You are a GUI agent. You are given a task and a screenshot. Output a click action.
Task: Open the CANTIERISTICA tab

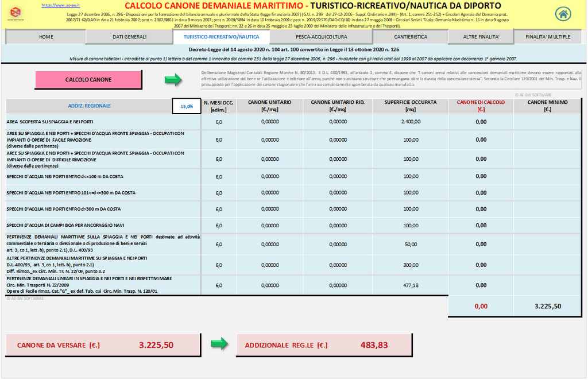pyautogui.click(x=411, y=37)
